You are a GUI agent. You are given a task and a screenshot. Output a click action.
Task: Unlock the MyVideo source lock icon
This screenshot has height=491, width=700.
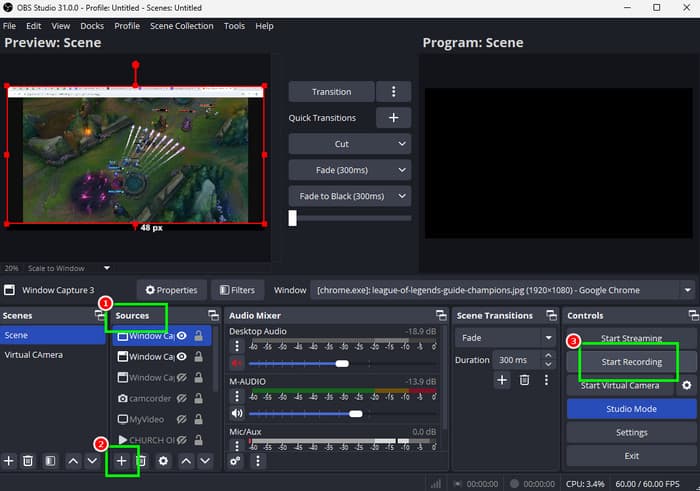tap(200, 419)
